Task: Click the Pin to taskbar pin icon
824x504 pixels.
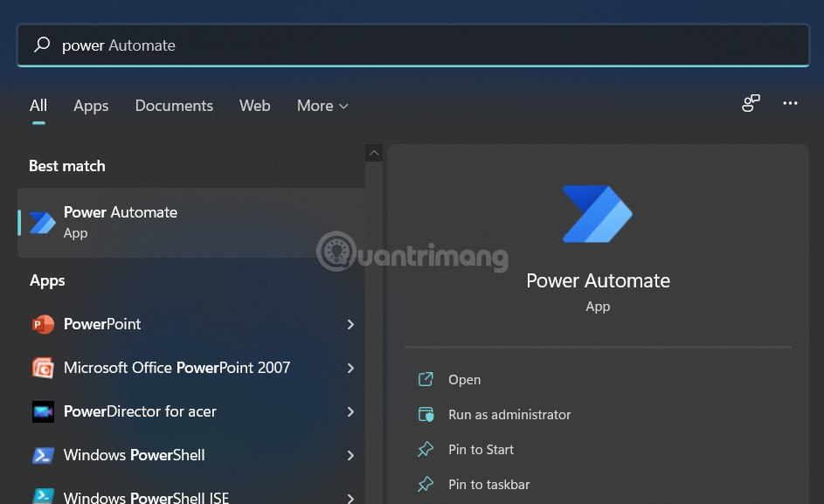Action: (426, 484)
